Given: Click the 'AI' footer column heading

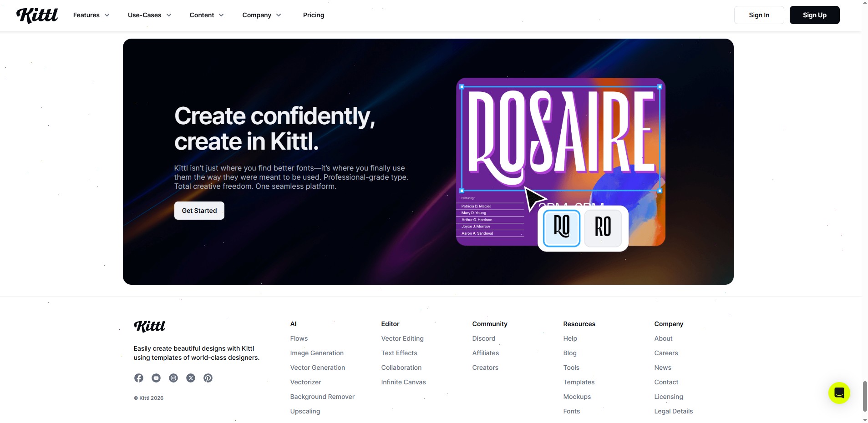Looking at the screenshot, I should [293, 324].
